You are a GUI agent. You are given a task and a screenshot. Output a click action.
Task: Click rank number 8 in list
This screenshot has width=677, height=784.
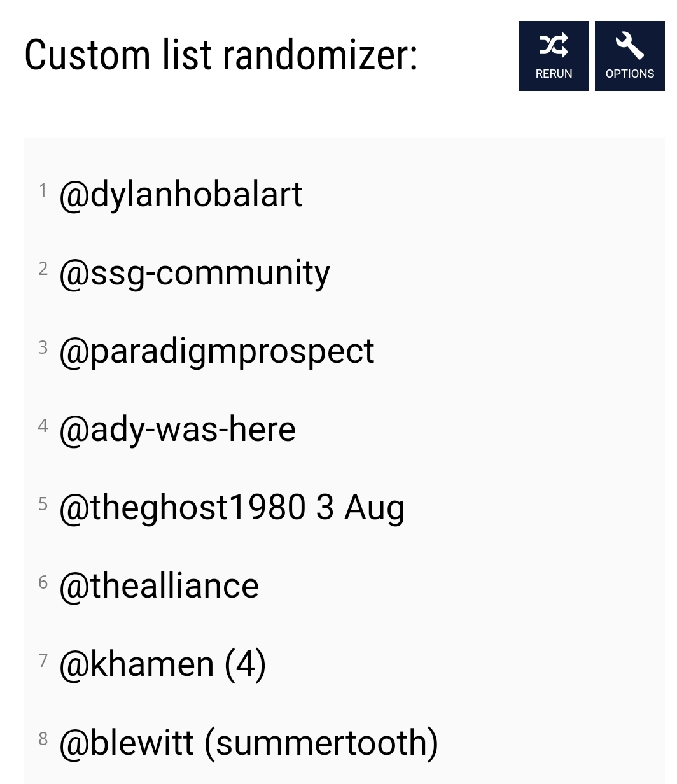tap(43, 738)
